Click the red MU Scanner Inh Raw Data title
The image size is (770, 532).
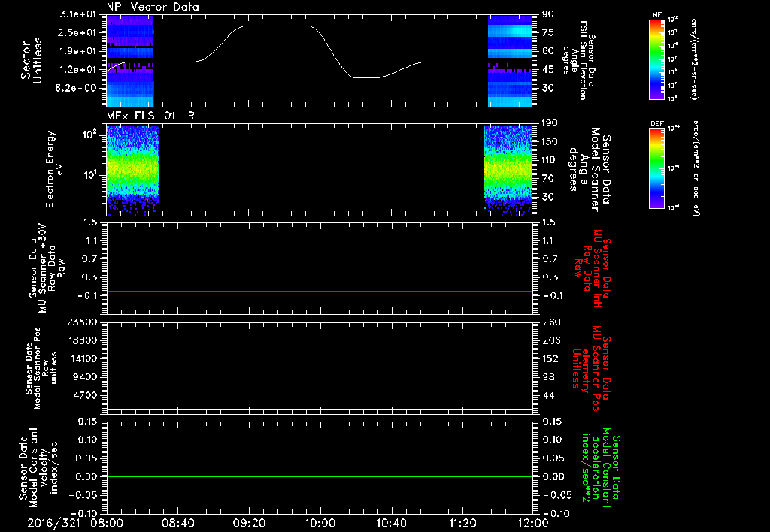tap(593, 268)
